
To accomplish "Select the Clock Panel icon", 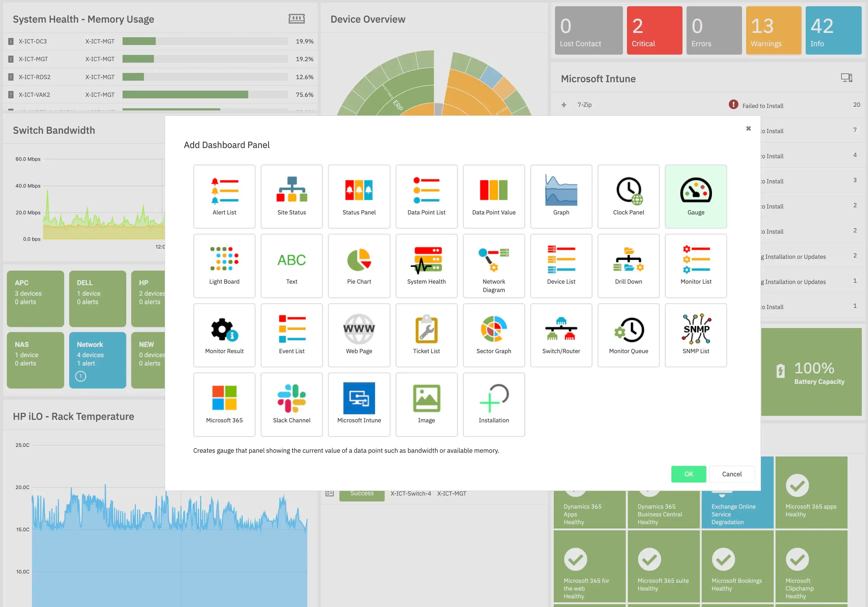I will click(x=628, y=196).
